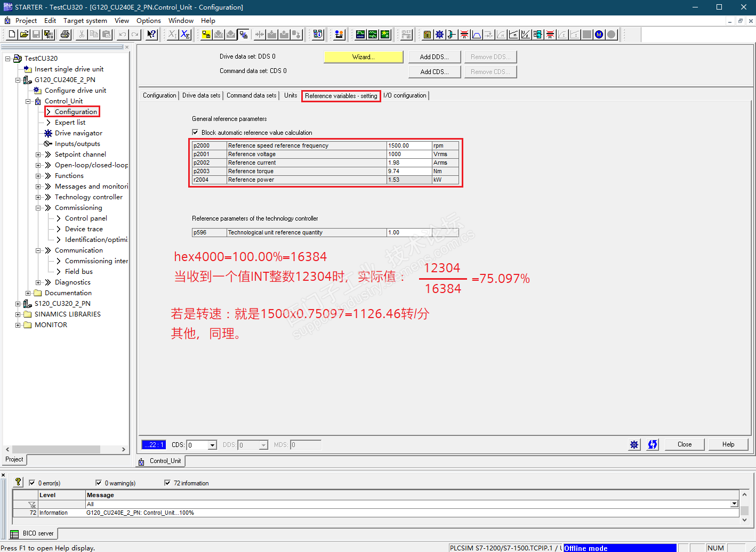Select Device trace in the project tree
The image size is (756, 552).
click(84, 229)
